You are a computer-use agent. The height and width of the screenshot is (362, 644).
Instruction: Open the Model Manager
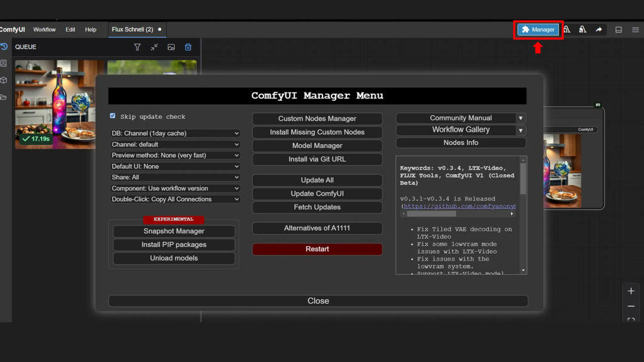(x=317, y=146)
